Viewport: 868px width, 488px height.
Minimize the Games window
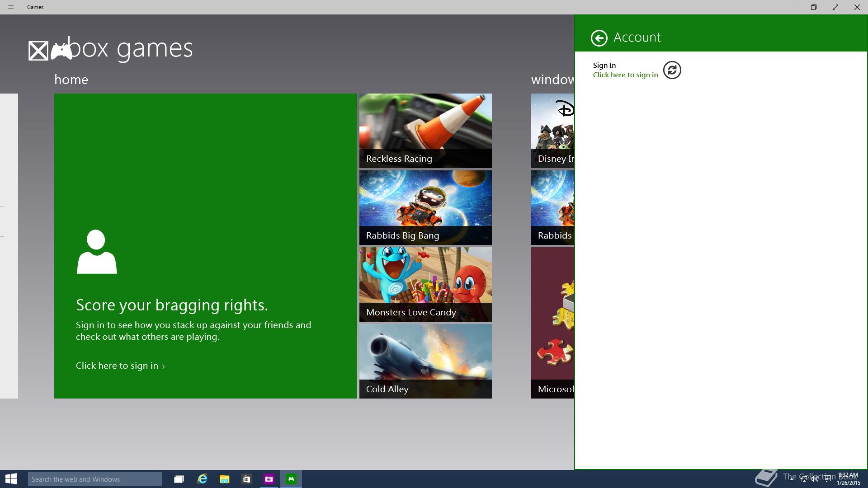(792, 7)
